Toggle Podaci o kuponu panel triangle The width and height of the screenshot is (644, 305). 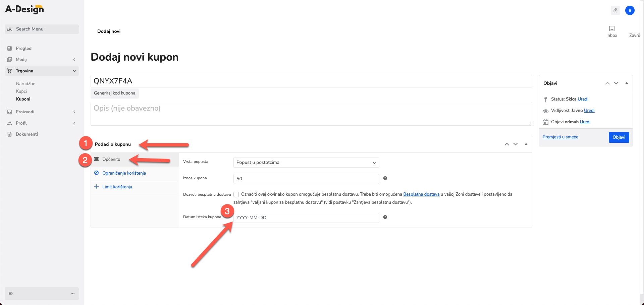pyautogui.click(x=526, y=144)
